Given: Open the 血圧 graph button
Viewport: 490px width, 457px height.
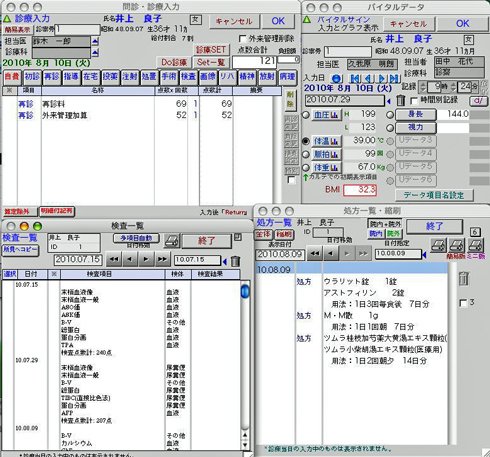Looking at the screenshot, I should 326,115.
